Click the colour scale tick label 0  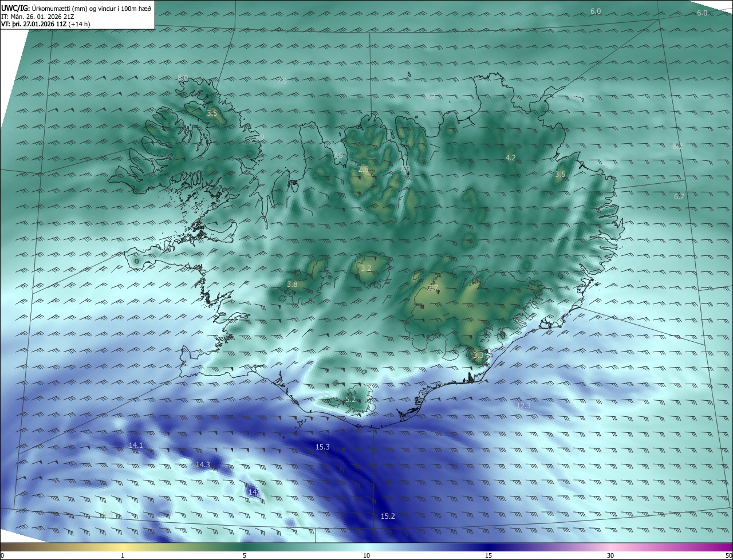pos(2,555)
